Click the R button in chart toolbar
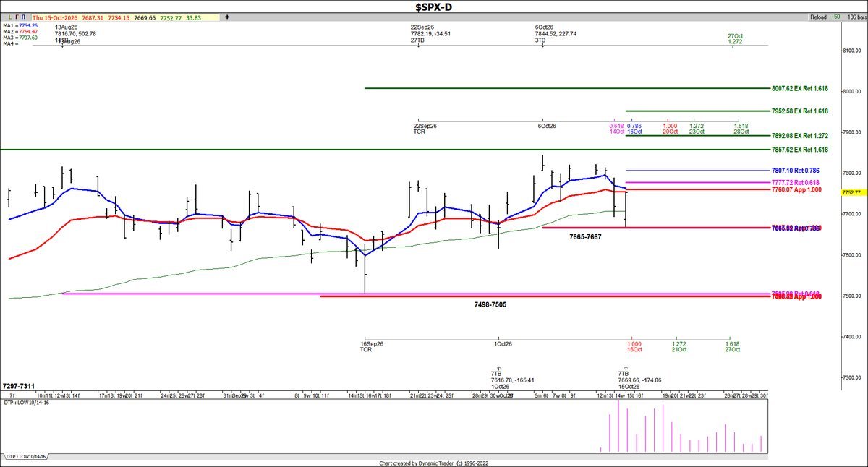The width and height of the screenshot is (868, 467). pyautogui.click(x=22, y=17)
